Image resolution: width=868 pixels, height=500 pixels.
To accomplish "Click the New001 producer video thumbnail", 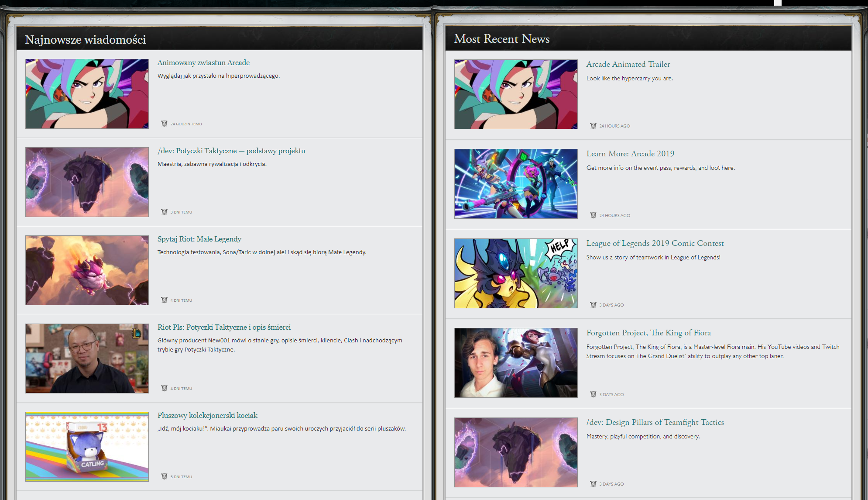I will point(87,359).
